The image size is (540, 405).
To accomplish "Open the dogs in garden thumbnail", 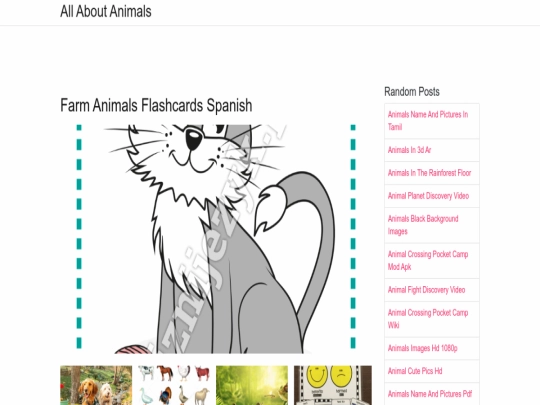I will pos(96,385).
